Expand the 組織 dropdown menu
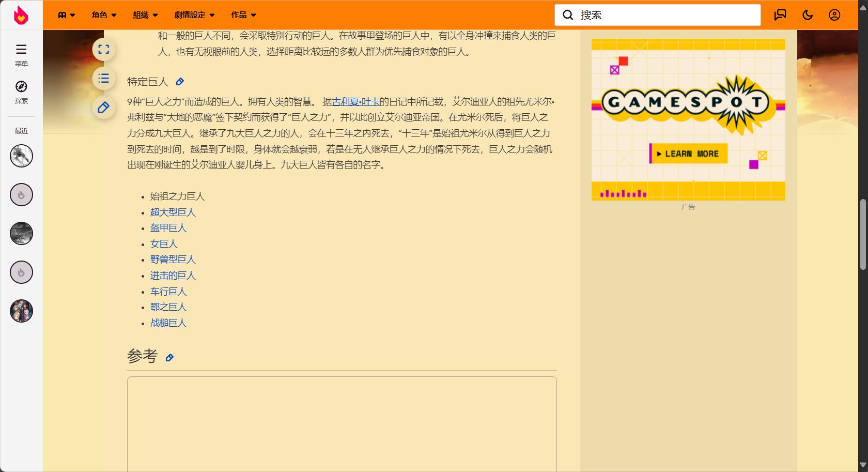The width and height of the screenshot is (868, 472). coord(145,15)
